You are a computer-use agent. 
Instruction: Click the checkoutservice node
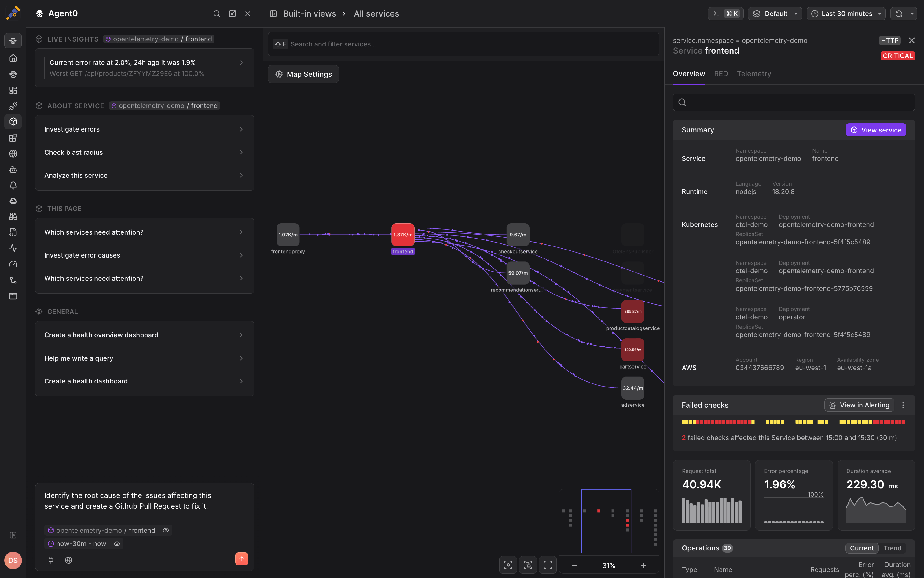pos(518,235)
